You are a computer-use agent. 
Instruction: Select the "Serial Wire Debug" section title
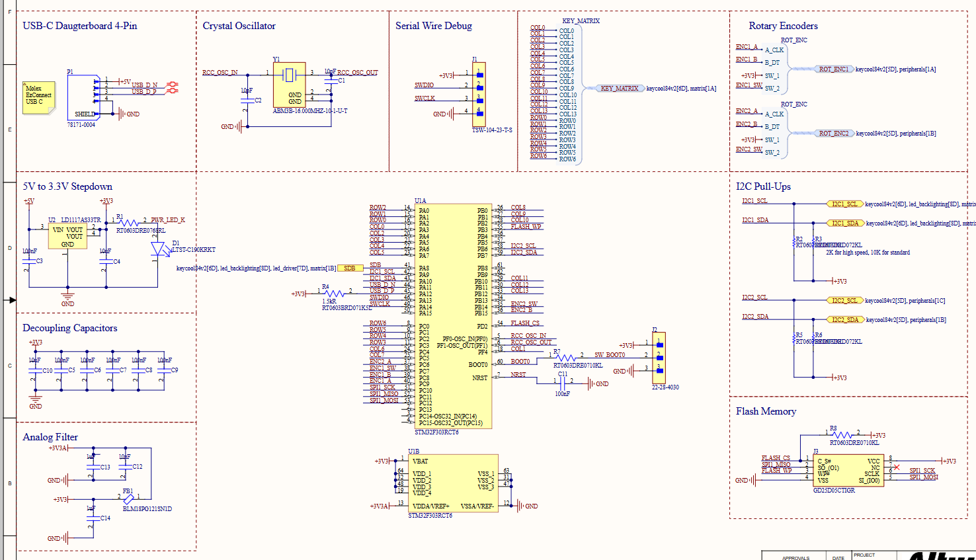coord(434,26)
